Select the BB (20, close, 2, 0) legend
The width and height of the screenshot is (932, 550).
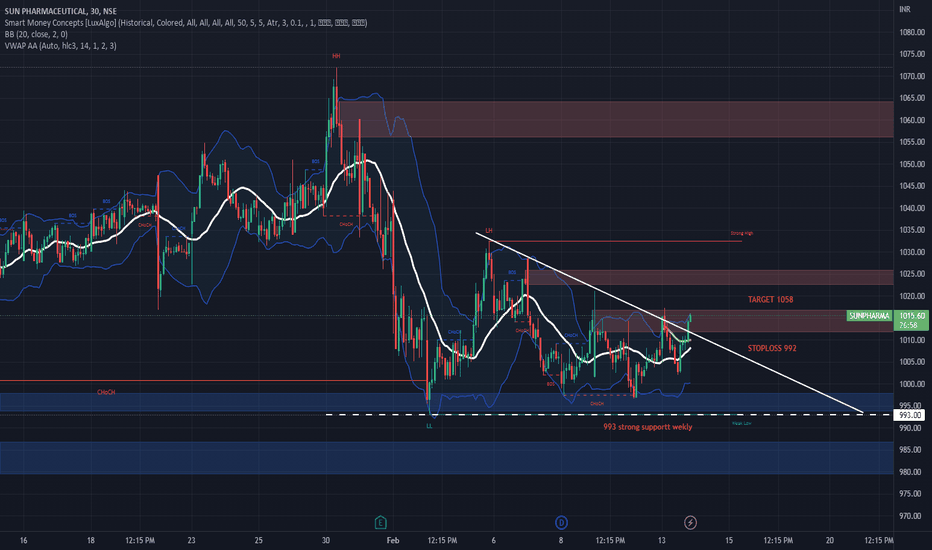36,34
